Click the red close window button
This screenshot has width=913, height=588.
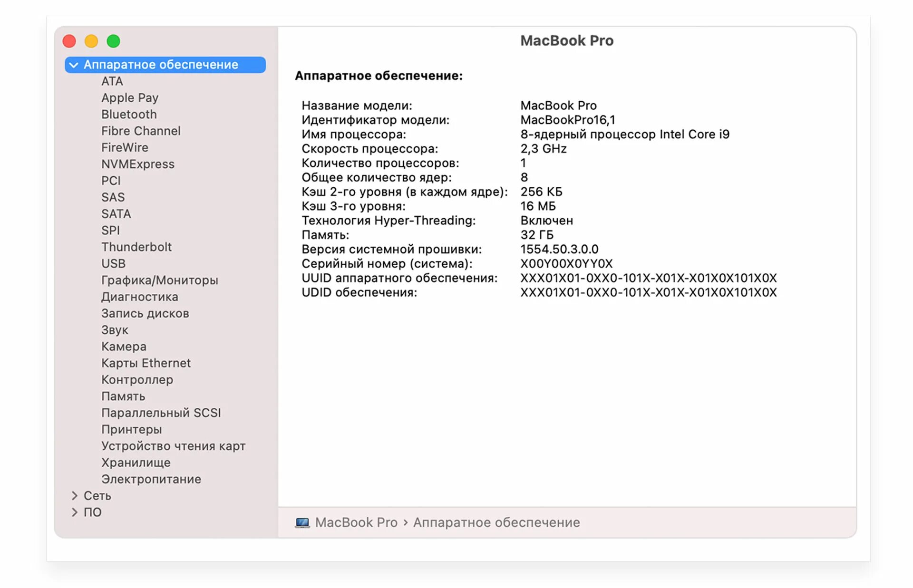coord(69,41)
